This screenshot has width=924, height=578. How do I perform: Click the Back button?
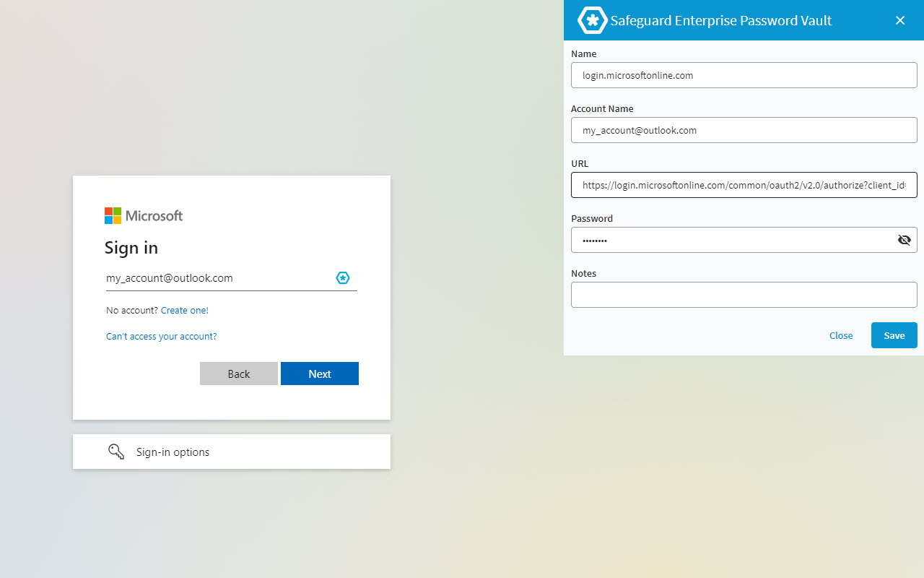[239, 374]
